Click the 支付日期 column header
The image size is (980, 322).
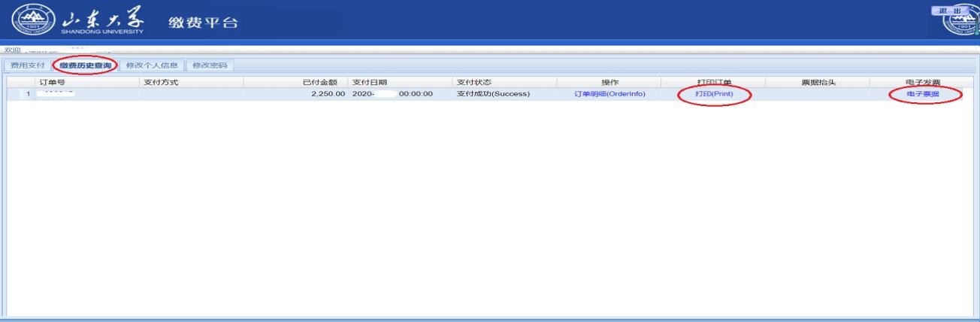pos(401,82)
